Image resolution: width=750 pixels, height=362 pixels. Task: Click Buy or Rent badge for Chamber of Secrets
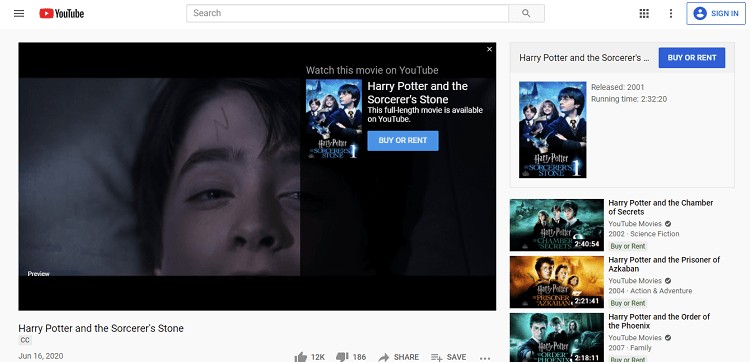(628, 246)
